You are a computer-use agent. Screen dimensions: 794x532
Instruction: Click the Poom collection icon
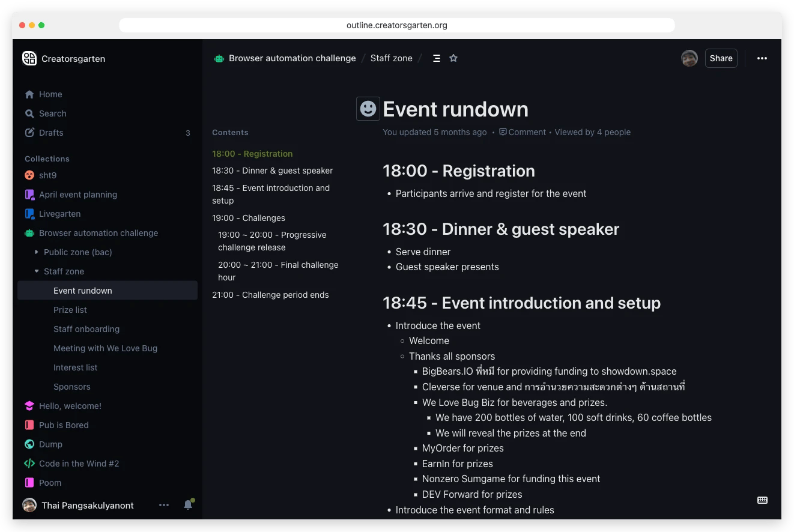coord(29,483)
